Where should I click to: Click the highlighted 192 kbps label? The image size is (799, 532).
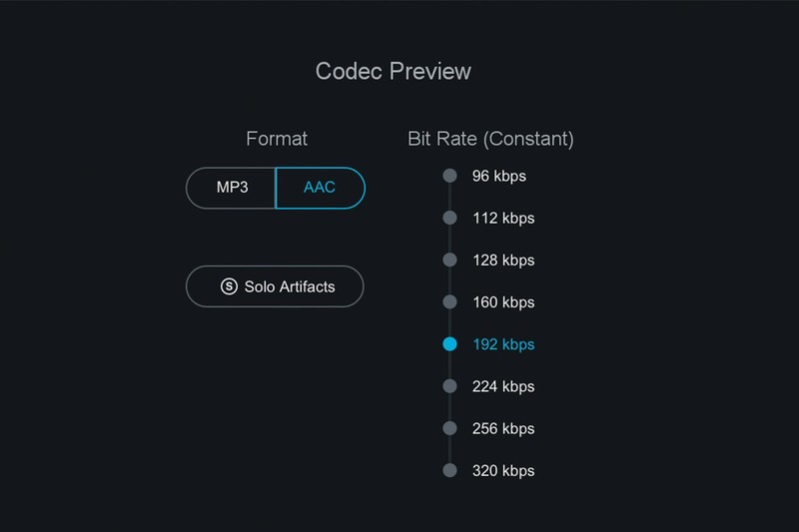click(x=503, y=344)
